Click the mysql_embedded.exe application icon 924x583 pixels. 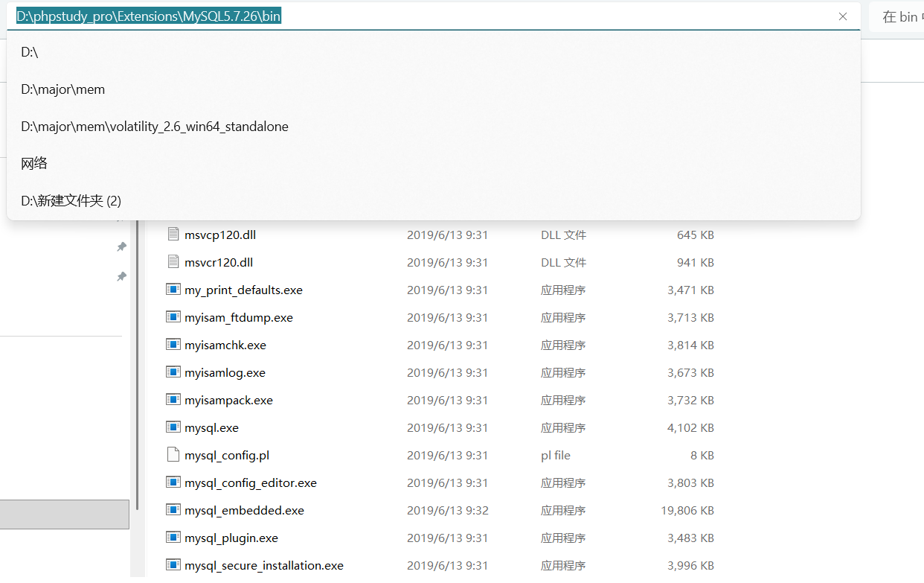pyautogui.click(x=173, y=510)
